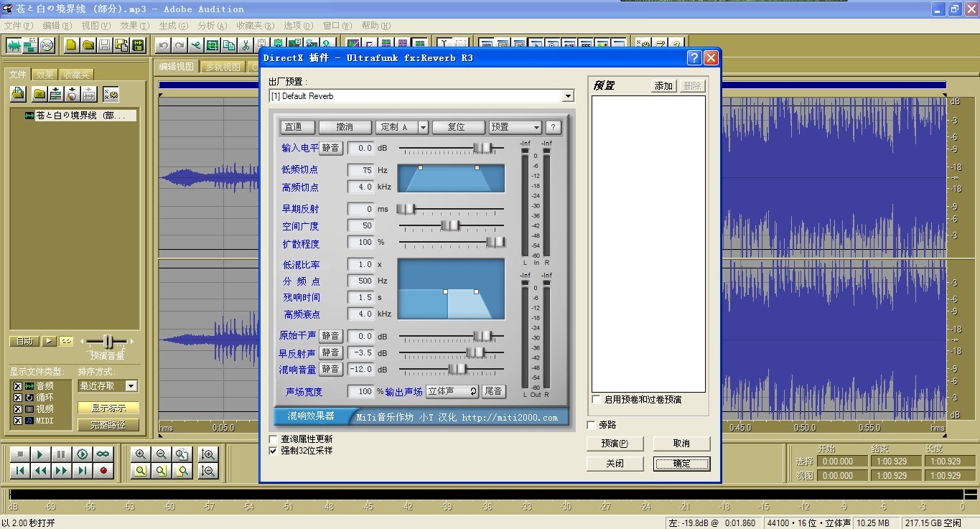Zoom in vertically icon
The image size is (980, 529).
[208, 454]
